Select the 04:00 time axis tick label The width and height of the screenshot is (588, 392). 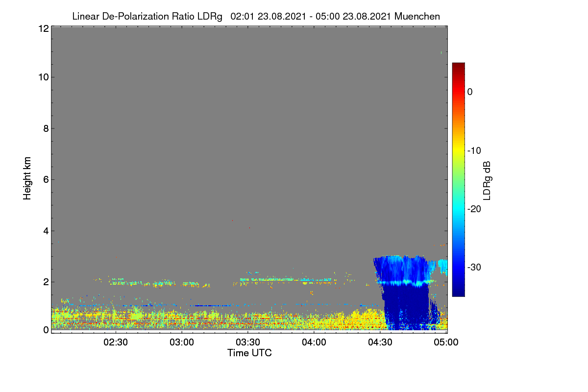click(x=314, y=343)
